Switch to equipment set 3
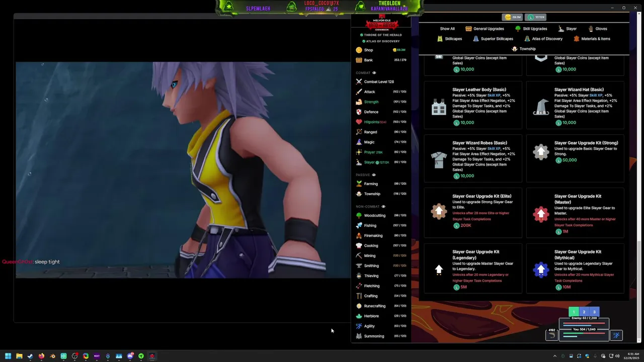The width and height of the screenshot is (644, 362). pos(594,312)
